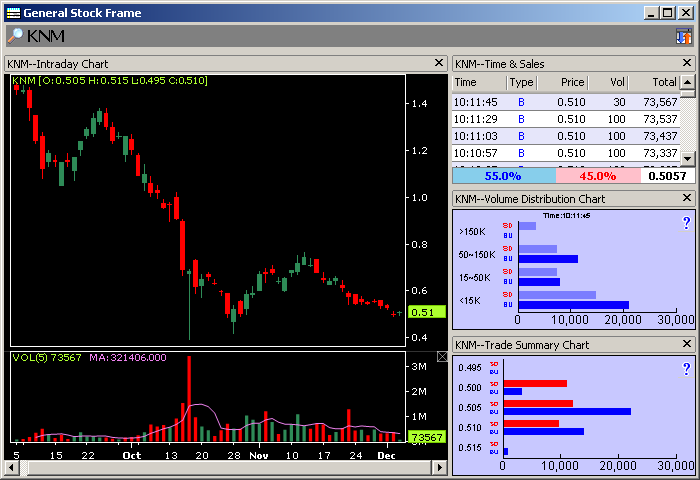Click the Price column header
The width and height of the screenshot is (700, 480).
click(562, 83)
